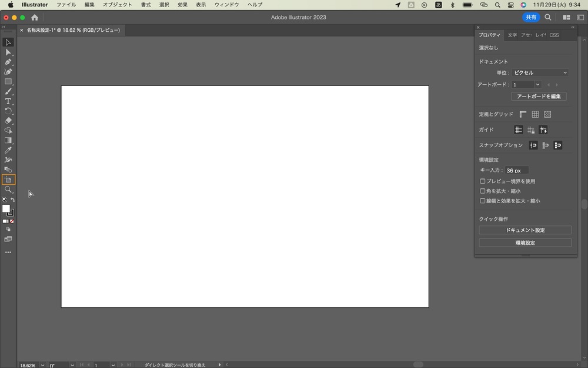Viewport: 588px width, 368px height.
Task: Choose the Rectangle tool
Action: (8, 81)
